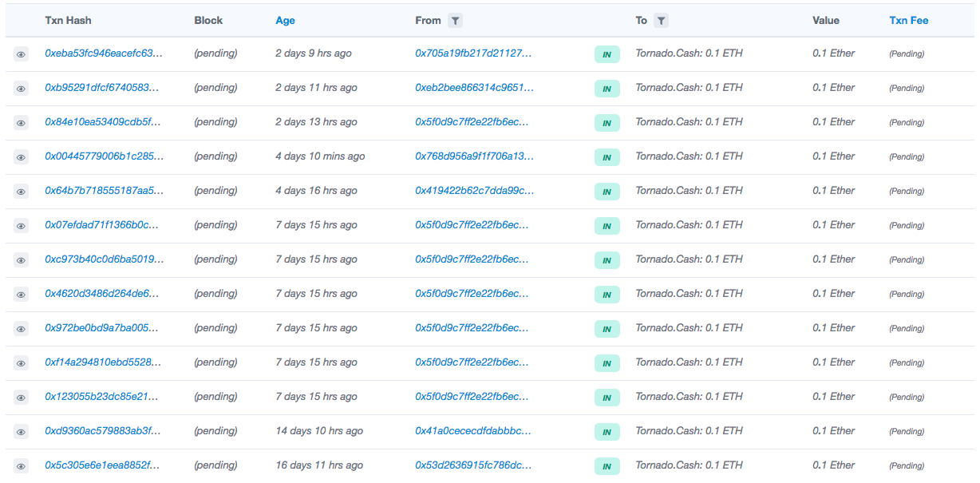The width and height of the screenshot is (980, 483).
Task: Click the eye icon for 0xc973b40c0d6ba5019
Action: (21, 260)
